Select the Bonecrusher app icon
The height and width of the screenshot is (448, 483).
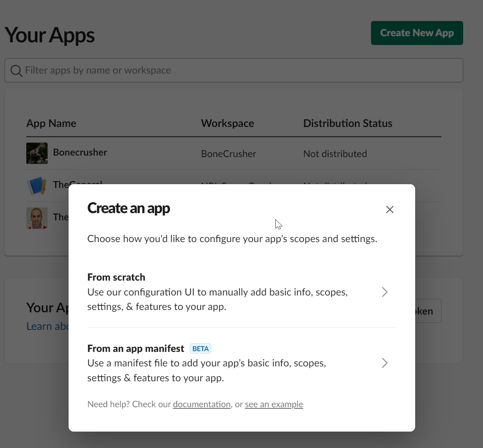click(x=37, y=153)
